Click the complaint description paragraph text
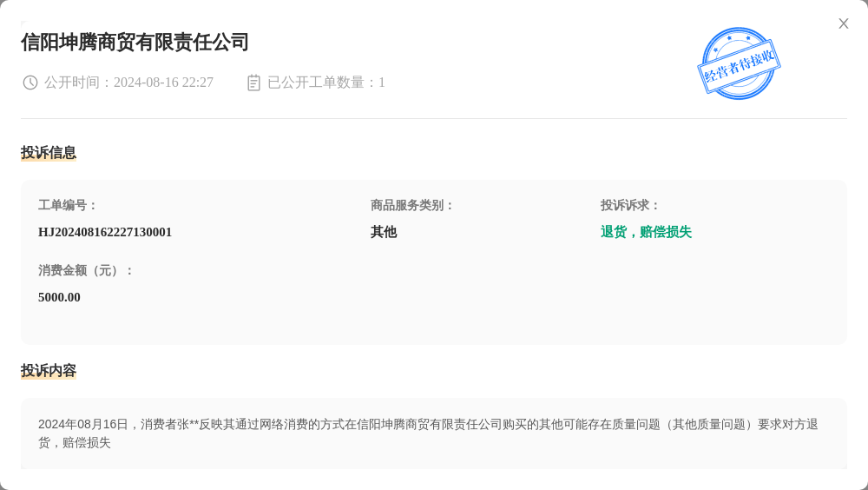868x490 pixels. [x=428, y=434]
